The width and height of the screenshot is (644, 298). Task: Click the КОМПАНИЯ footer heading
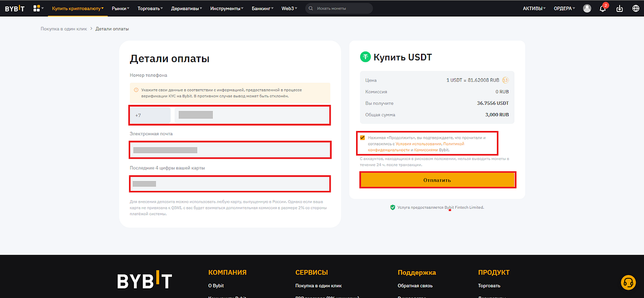tap(227, 272)
